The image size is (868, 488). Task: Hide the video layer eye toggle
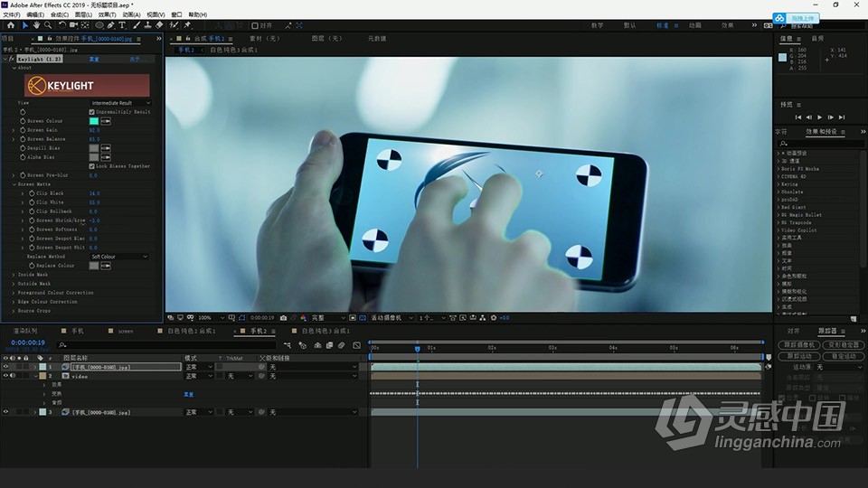pos(5,376)
